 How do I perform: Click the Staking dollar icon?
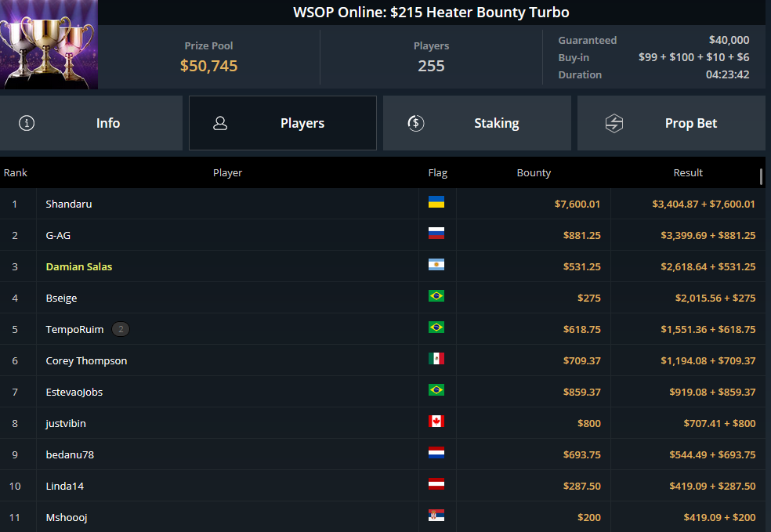click(415, 123)
